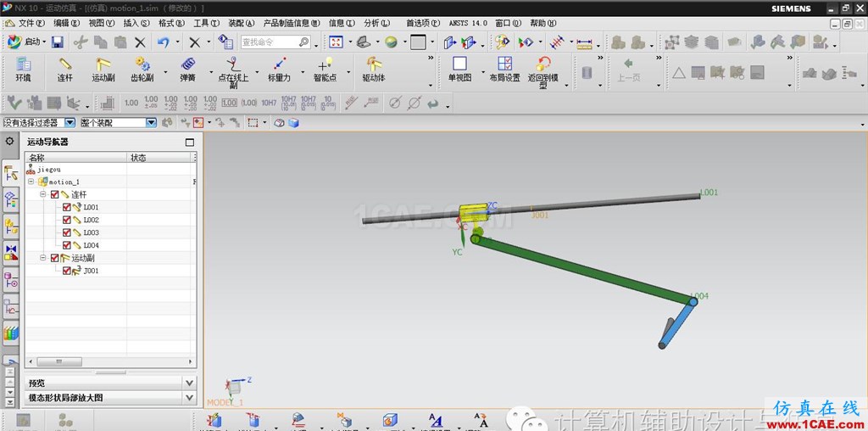Uncheck the 连杆 group checkbox
This screenshot has height=431, width=868.
pyautogui.click(x=55, y=194)
